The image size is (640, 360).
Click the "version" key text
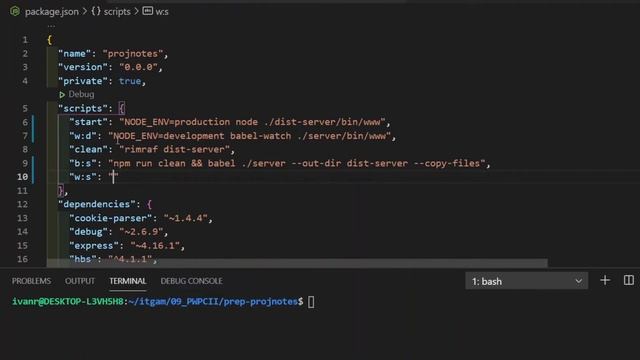(x=83, y=67)
